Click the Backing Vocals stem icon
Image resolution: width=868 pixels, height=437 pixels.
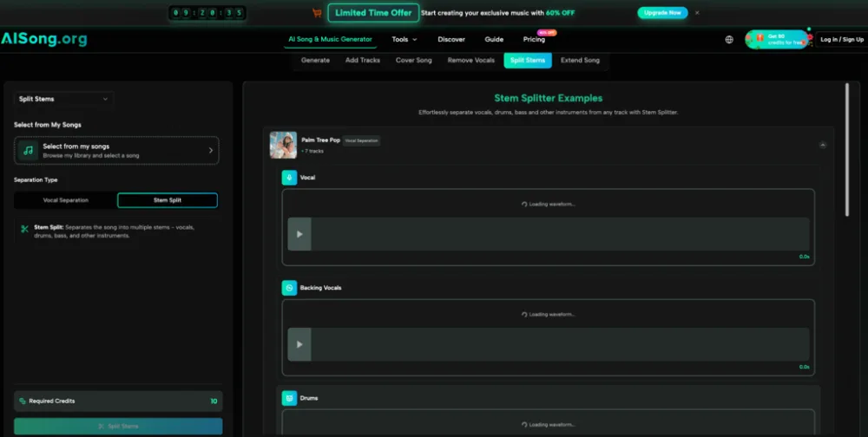[289, 288]
